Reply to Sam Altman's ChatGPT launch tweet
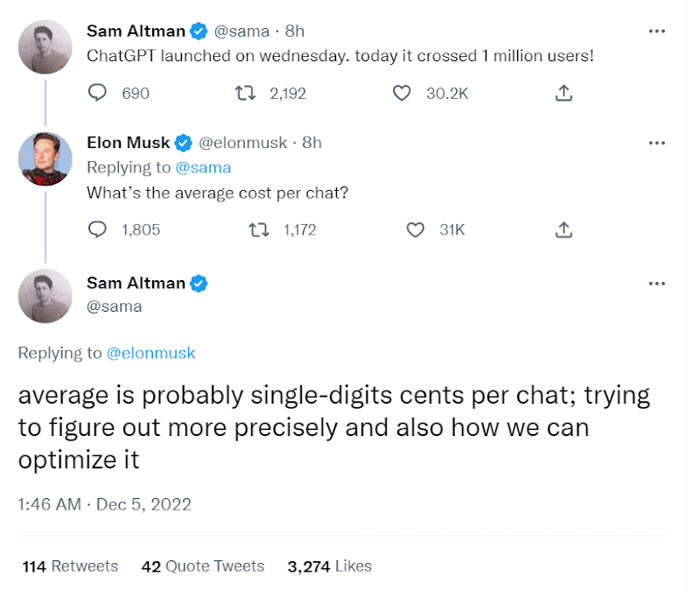This screenshot has height=591, width=700. 98,93
